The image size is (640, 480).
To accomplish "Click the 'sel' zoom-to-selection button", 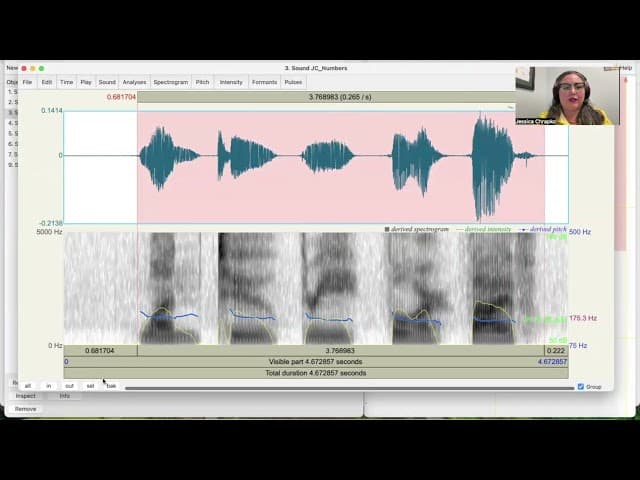I will 90,386.
